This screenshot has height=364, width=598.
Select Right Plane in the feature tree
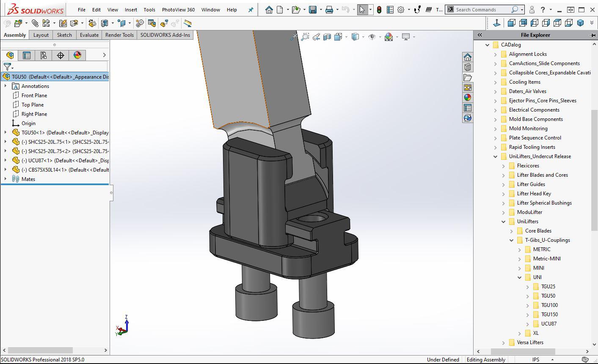[x=34, y=114]
